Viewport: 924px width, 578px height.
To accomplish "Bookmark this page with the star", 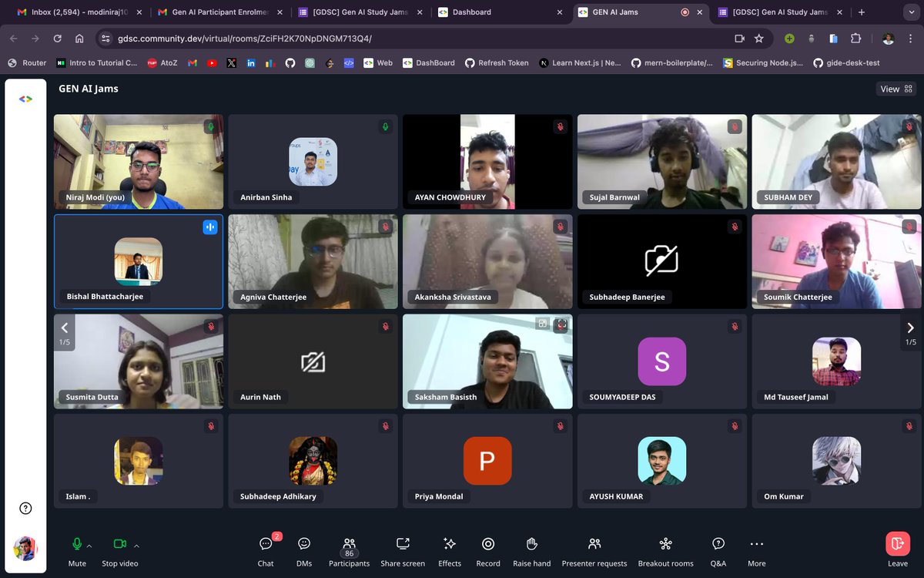I will tap(759, 39).
